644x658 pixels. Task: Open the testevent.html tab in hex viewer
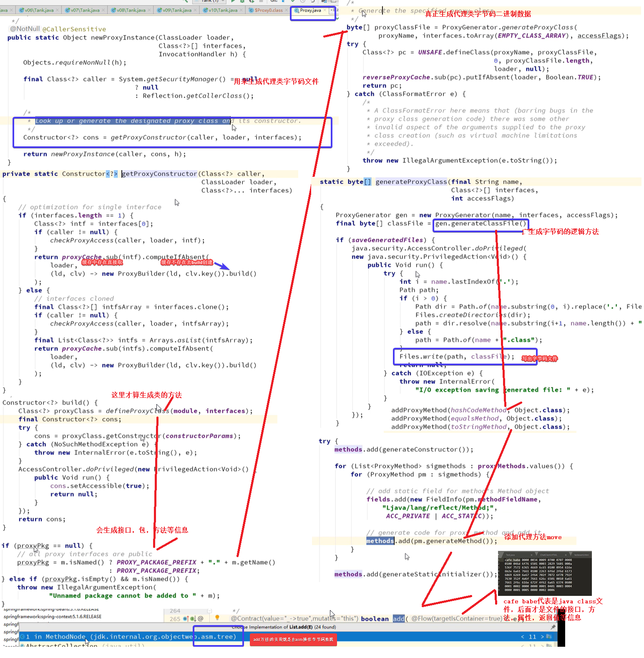[581, 555]
